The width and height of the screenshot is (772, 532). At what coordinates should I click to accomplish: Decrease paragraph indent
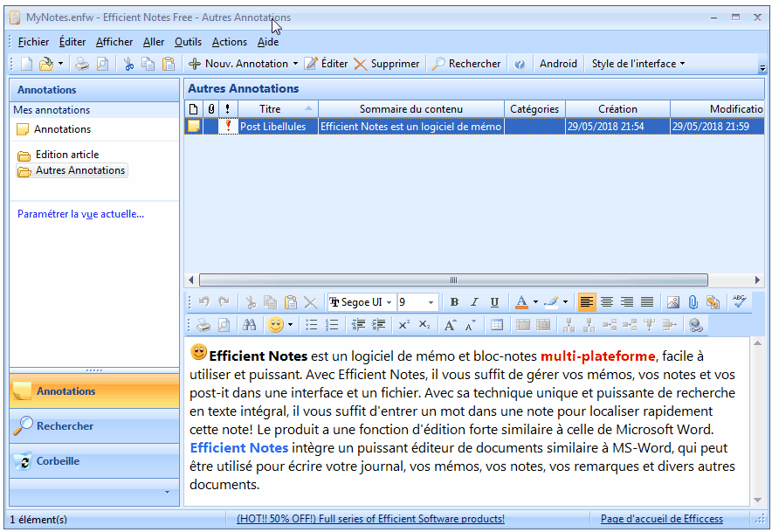(358, 325)
